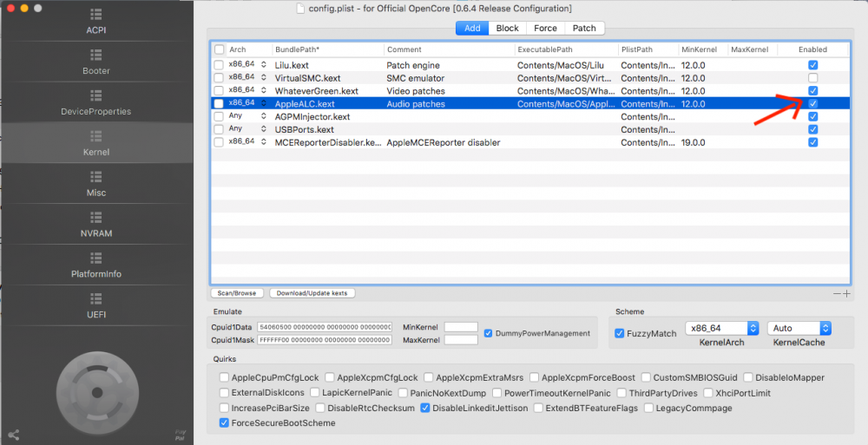Enable PowerTimeoutKernelPanic quirk

pos(496,393)
